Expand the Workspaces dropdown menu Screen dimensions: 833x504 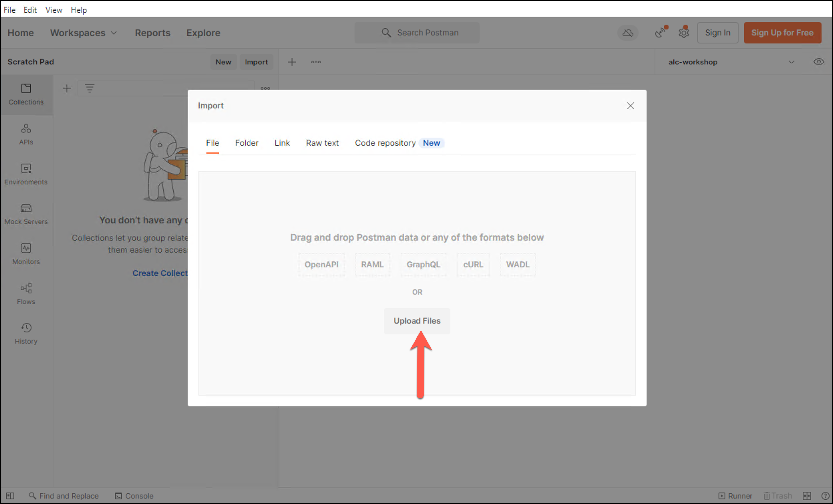pos(83,33)
